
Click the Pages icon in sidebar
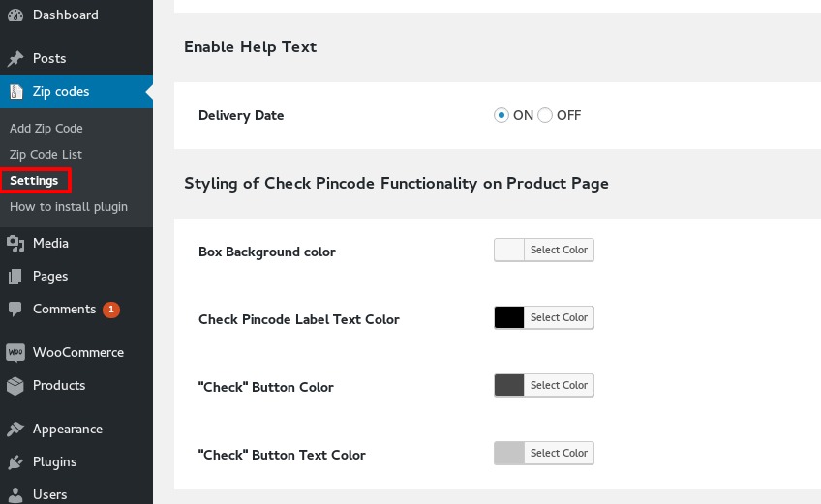[x=15, y=277]
